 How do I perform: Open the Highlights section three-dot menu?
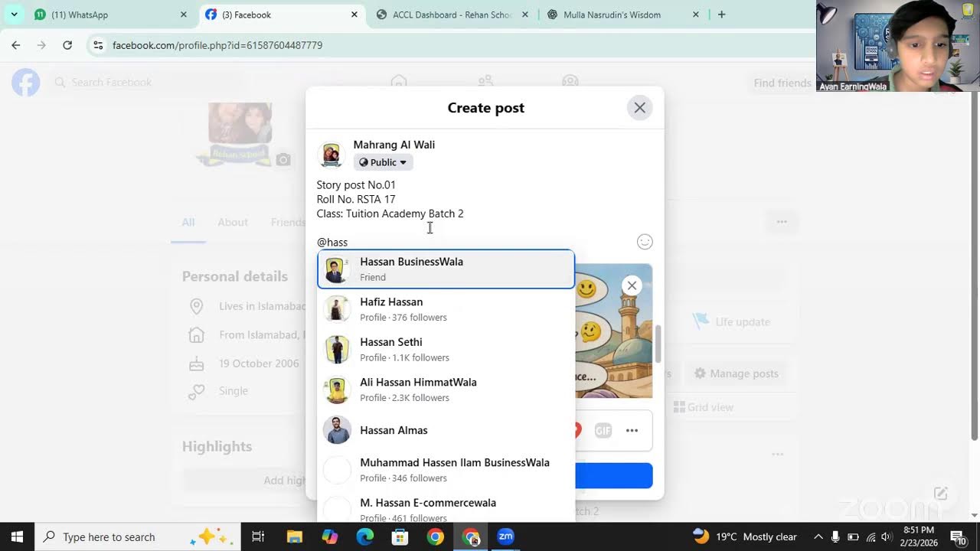[x=778, y=454]
